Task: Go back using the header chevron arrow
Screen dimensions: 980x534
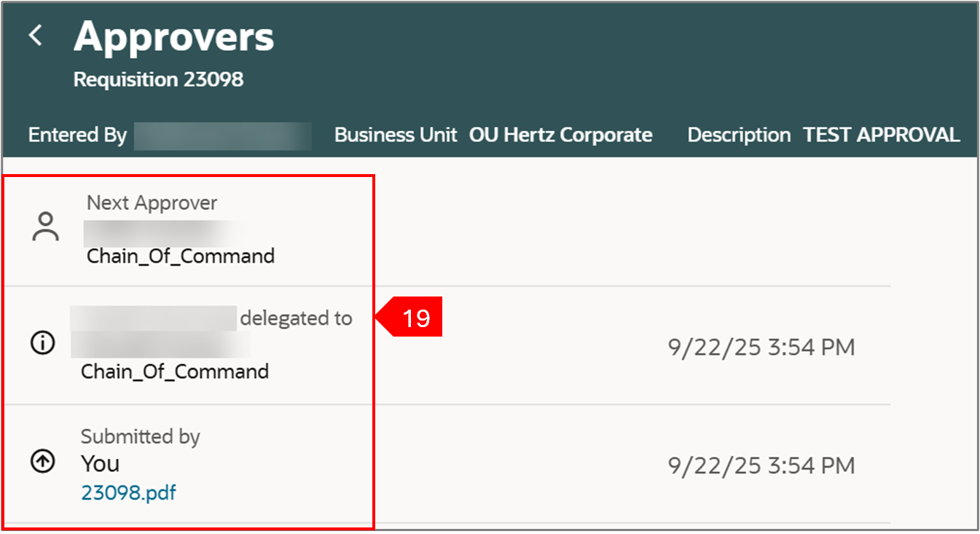Action: click(36, 35)
